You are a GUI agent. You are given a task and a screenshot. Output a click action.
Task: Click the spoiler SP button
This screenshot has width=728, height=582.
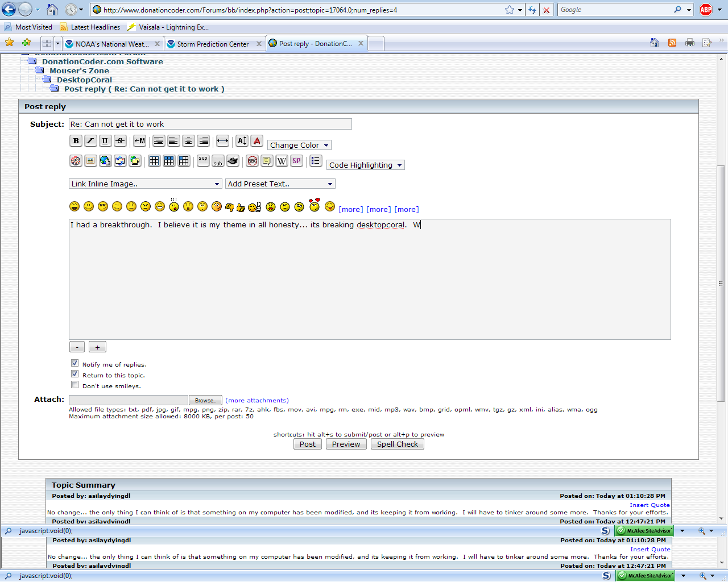click(296, 161)
